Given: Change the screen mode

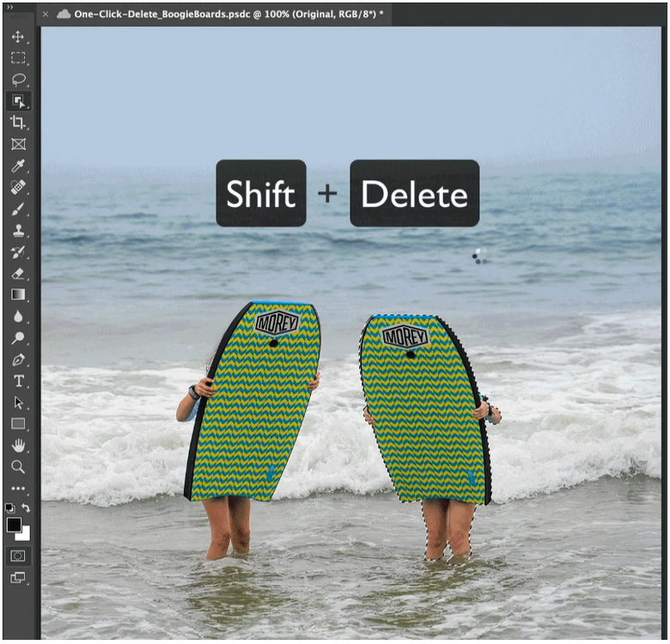Looking at the screenshot, I should coord(18,578).
